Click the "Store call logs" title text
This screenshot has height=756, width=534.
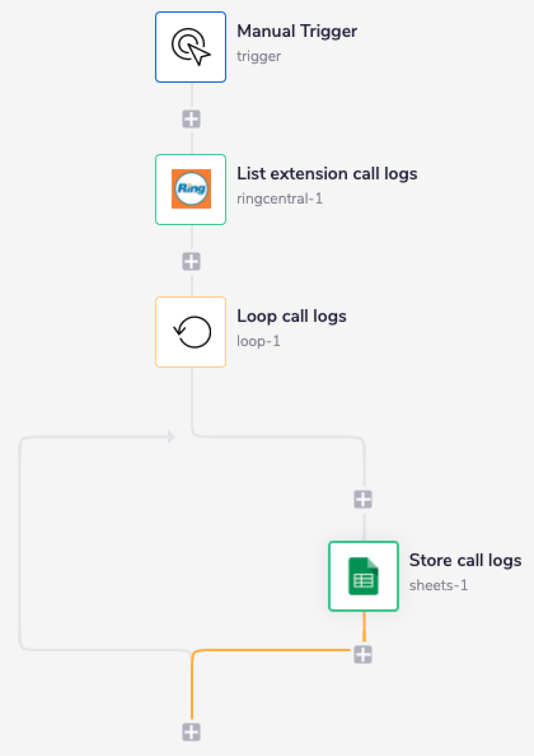[465, 560]
